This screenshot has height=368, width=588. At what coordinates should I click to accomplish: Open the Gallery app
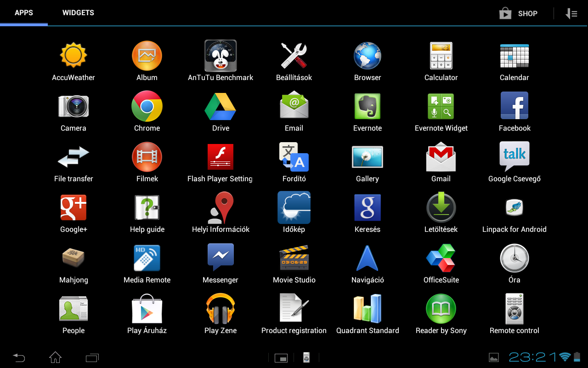[367, 162]
